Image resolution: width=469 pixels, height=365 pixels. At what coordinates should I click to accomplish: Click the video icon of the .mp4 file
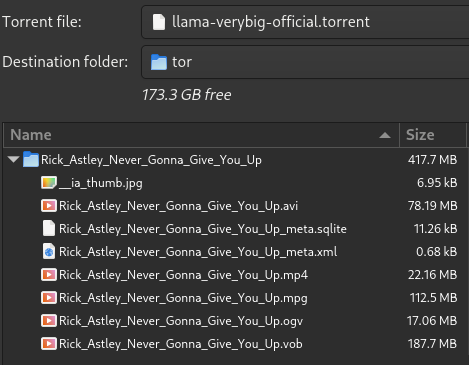(49, 275)
